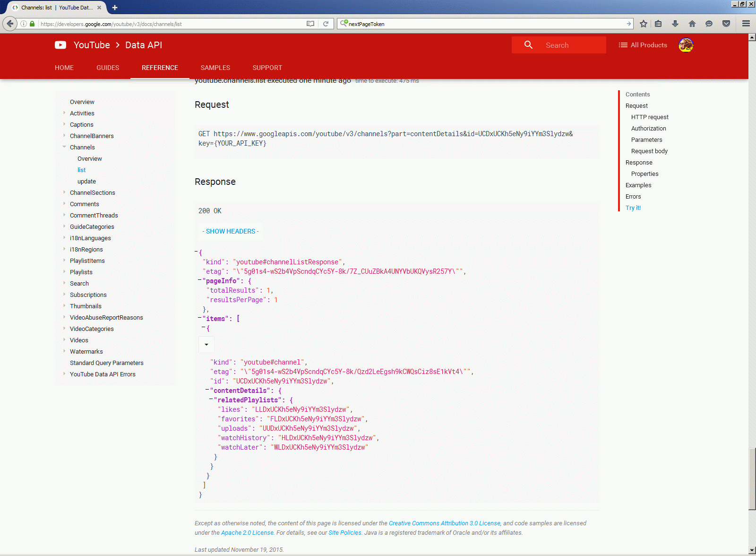Expand the Captions section arrow
This screenshot has width=756, height=556.
64,124
